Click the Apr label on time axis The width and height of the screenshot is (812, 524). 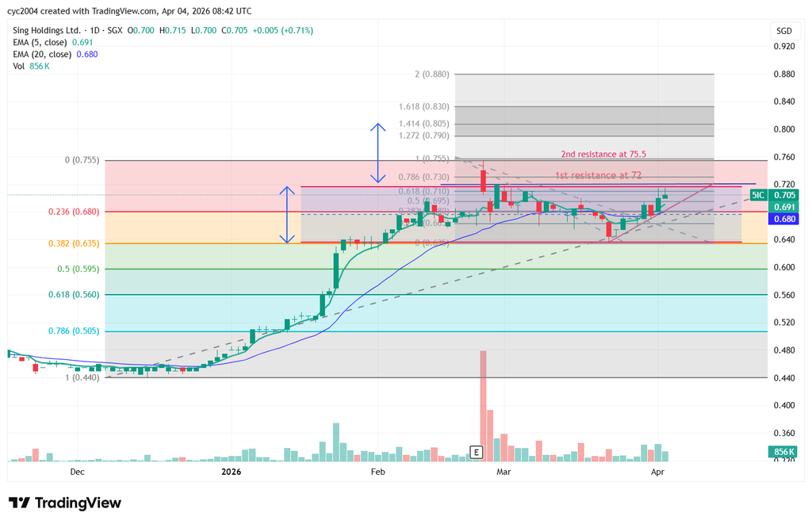657,472
